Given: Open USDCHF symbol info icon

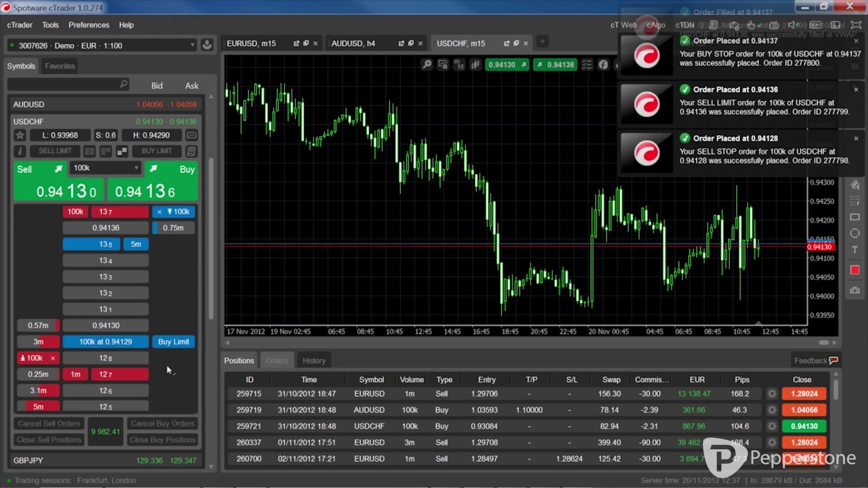Looking at the screenshot, I should [x=20, y=151].
